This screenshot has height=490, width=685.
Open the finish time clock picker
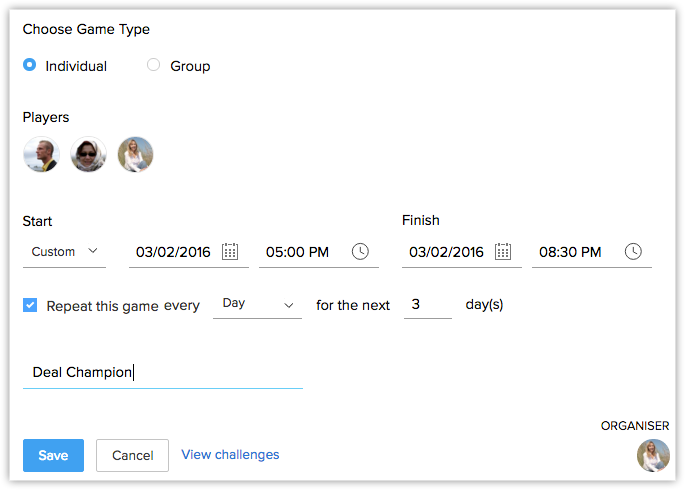pyautogui.click(x=633, y=252)
